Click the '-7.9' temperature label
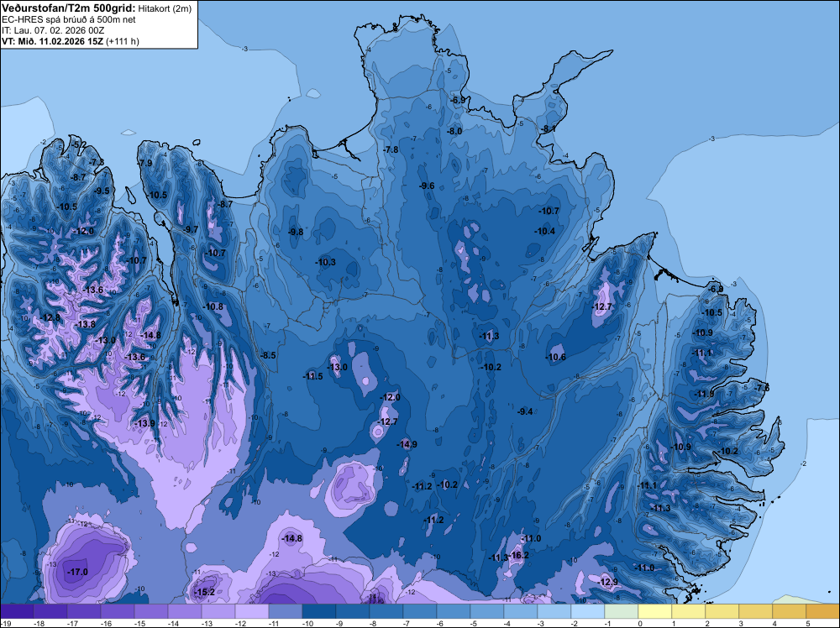Image resolution: width=840 pixels, height=628 pixels. [x=145, y=163]
